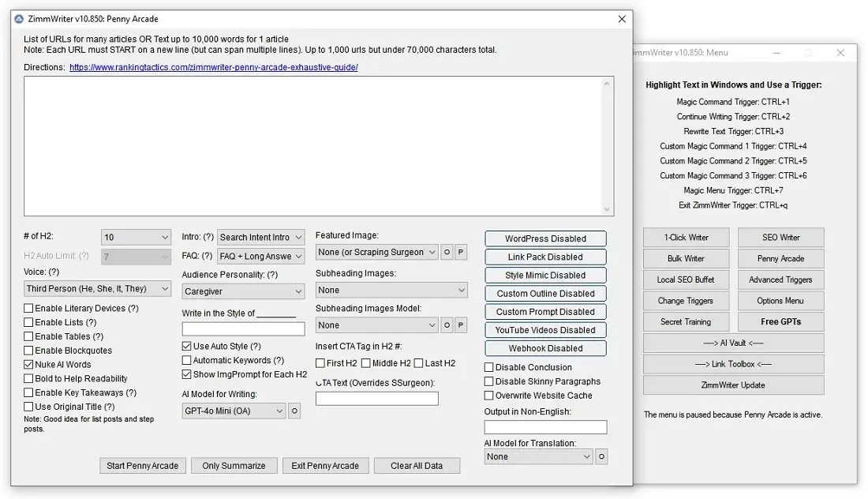The width and height of the screenshot is (868, 499).
Task: Click the P button beside Subheading Images Model
Action: click(460, 325)
